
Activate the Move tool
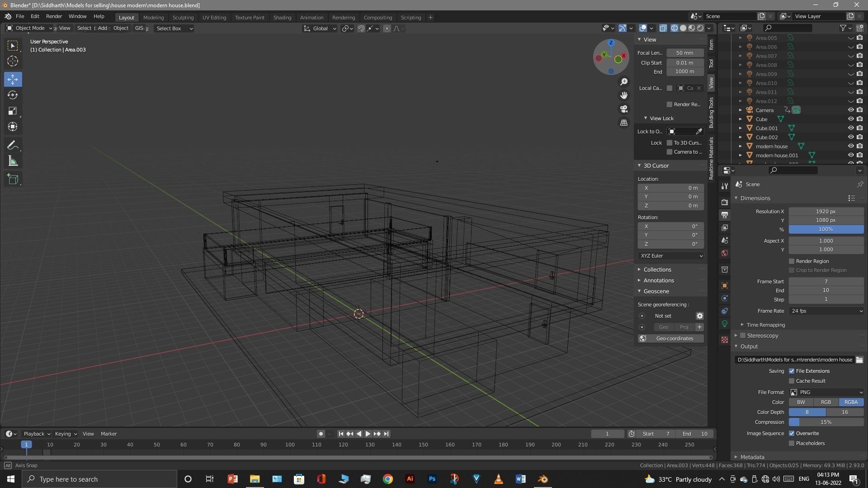click(13, 80)
